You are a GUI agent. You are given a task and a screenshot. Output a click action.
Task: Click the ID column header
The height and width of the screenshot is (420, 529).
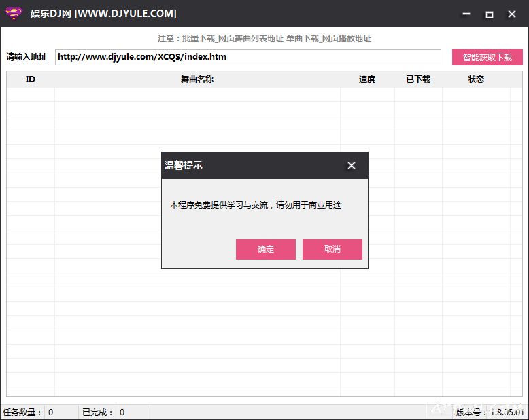tap(31, 80)
